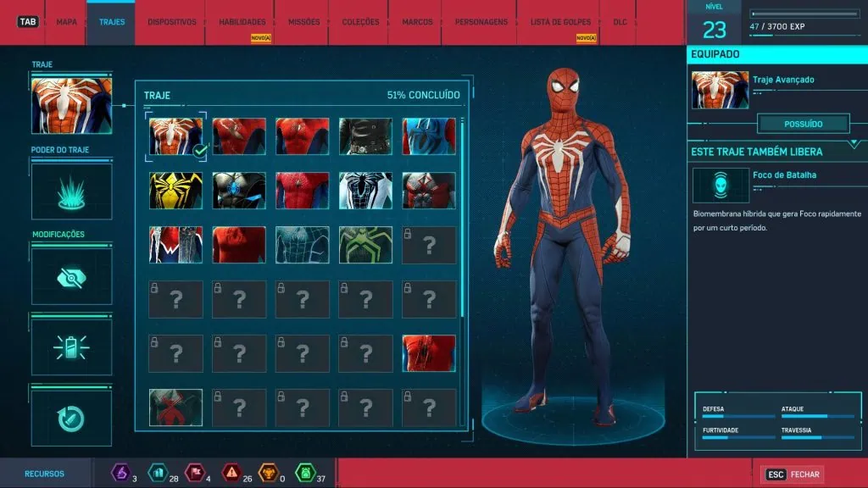Click the green backpack token icon

pyautogui.click(x=305, y=473)
